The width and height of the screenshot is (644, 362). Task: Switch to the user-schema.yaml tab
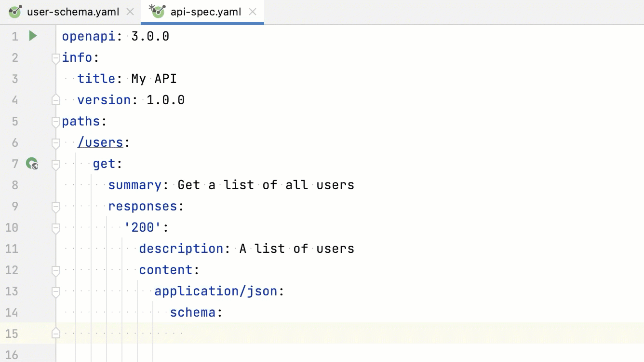click(72, 12)
